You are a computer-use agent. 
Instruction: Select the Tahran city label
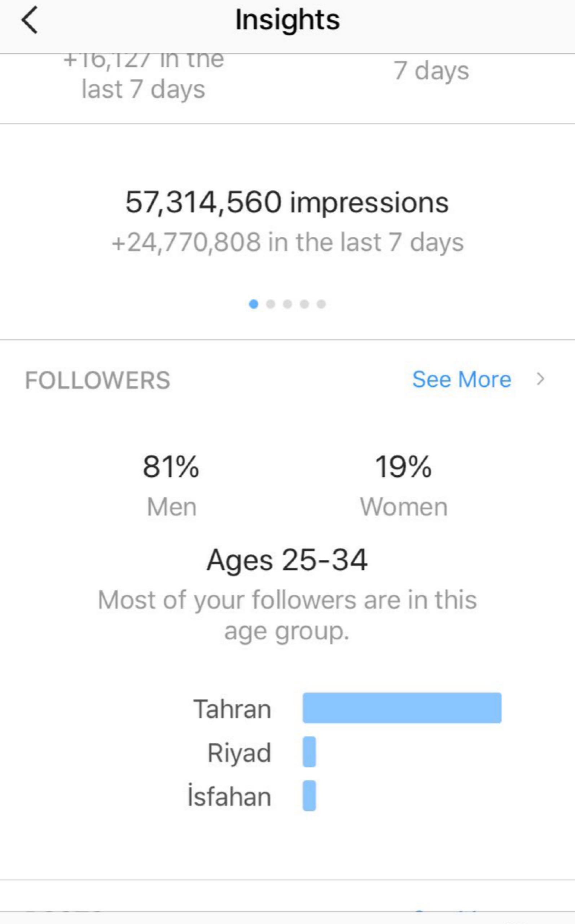[232, 709]
